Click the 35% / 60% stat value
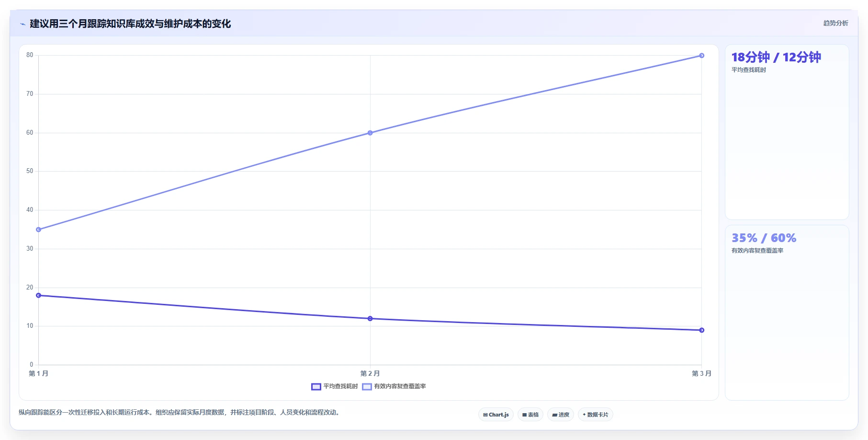 point(764,238)
